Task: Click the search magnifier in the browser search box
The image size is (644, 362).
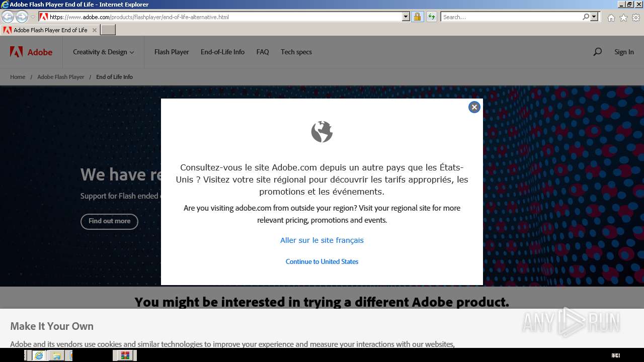Action: pos(586,17)
